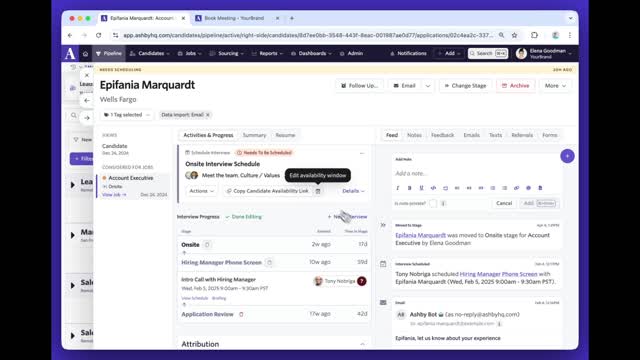Click the search icon in left sidebar
This screenshot has height=360, width=640.
[x=73, y=116]
